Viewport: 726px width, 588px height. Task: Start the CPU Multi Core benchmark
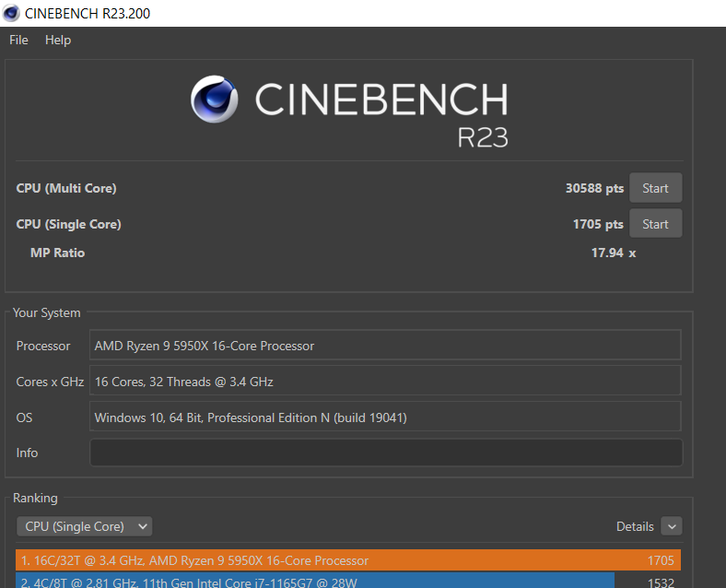coord(655,188)
